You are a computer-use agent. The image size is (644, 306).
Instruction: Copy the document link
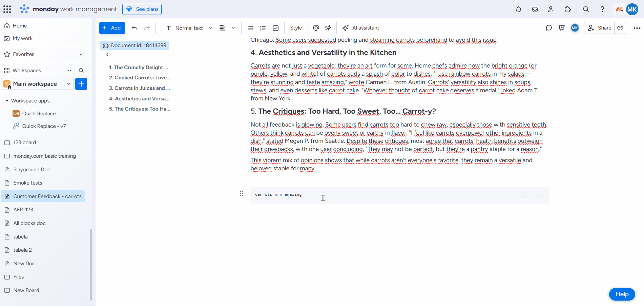(620, 28)
